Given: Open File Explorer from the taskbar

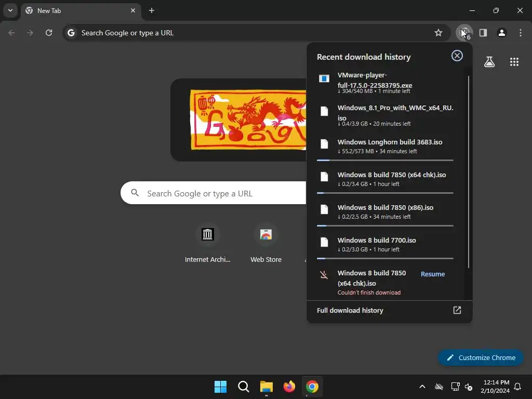Looking at the screenshot, I should click(x=267, y=387).
